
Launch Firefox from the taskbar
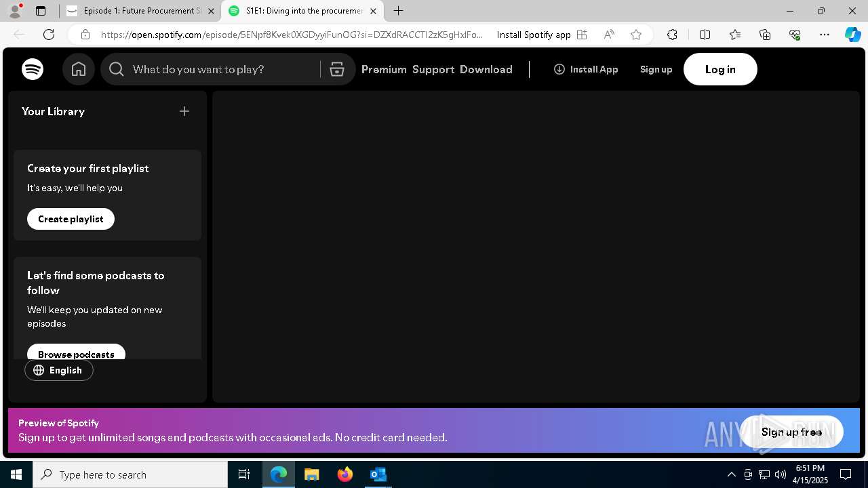pyautogui.click(x=344, y=474)
